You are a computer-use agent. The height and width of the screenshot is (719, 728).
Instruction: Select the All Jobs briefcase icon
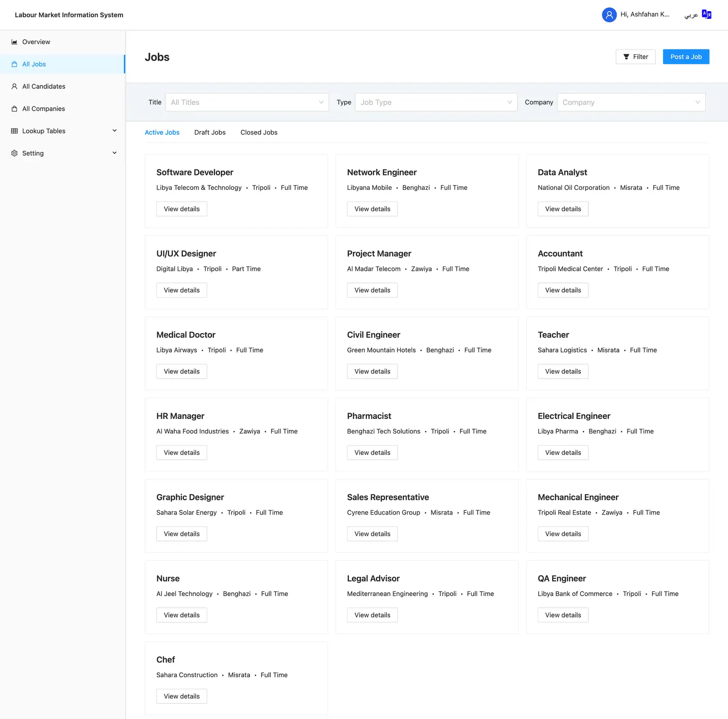pyautogui.click(x=14, y=64)
